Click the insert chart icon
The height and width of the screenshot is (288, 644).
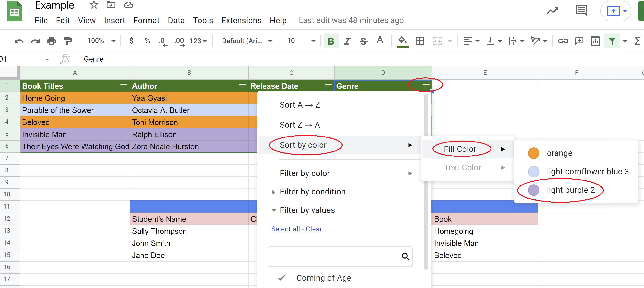click(595, 41)
